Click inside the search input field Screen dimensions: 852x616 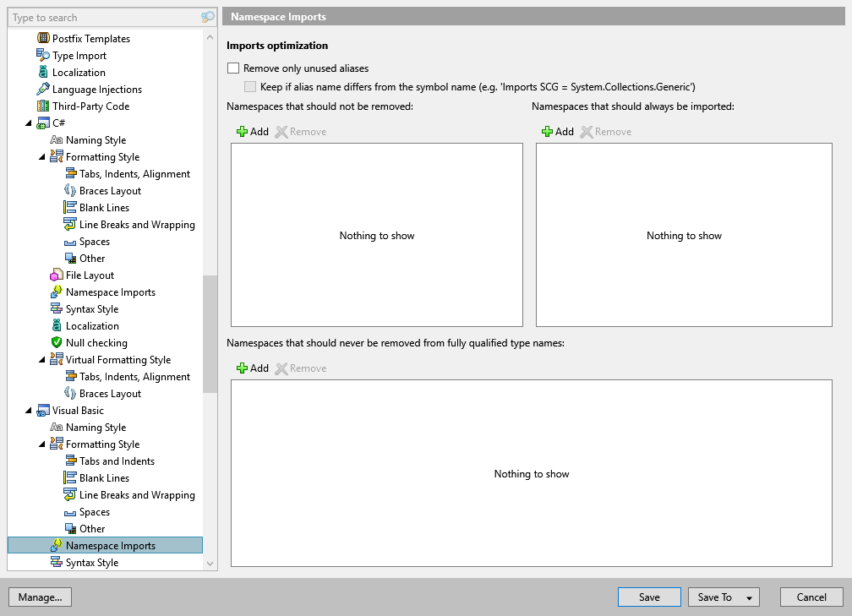click(x=101, y=17)
